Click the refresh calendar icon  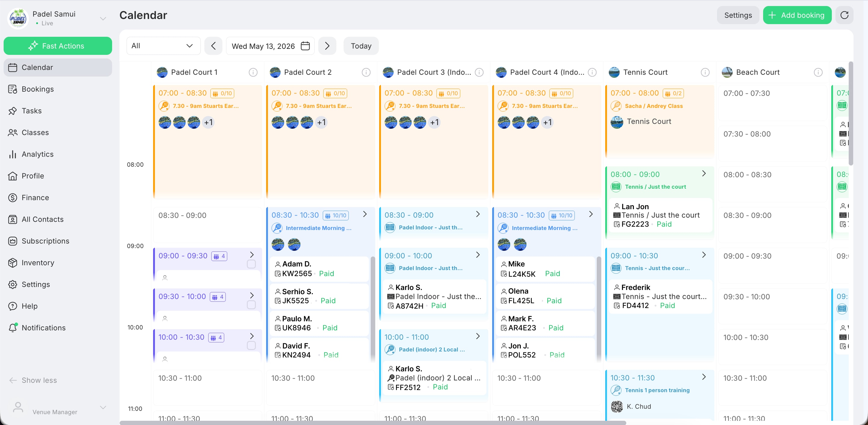[x=844, y=15]
